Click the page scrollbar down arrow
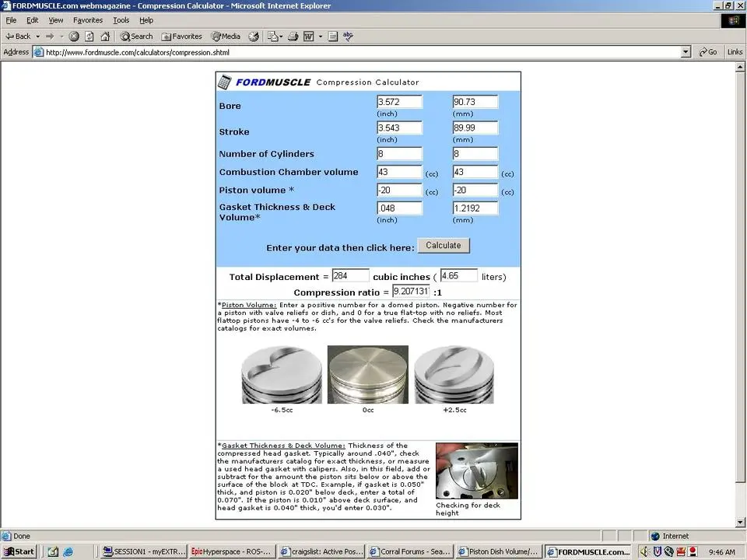The height and width of the screenshot is (560, 747). coord(740,523)
